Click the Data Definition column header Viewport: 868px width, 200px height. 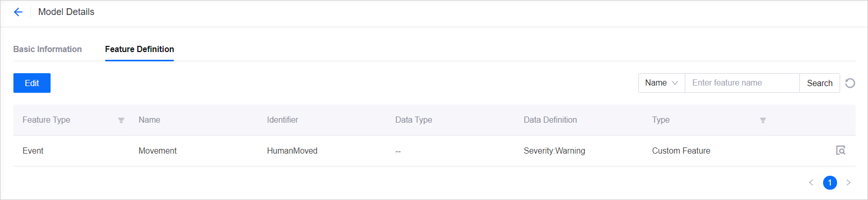point(550,120)
